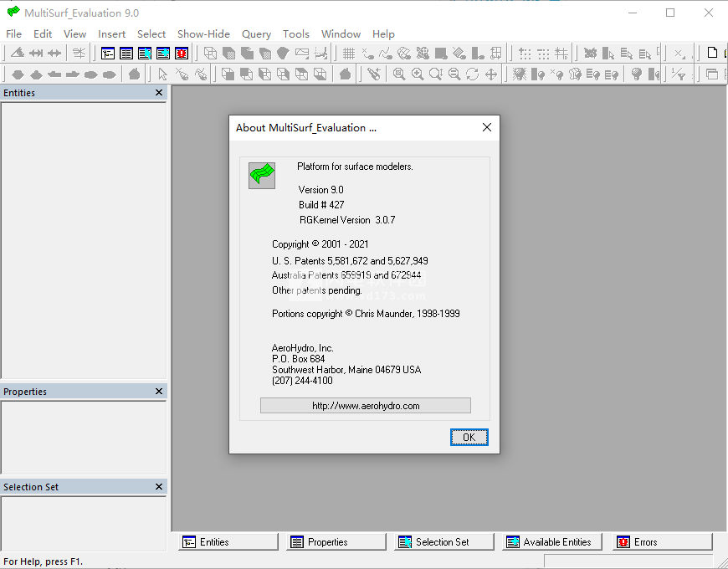
Task: Open the View menu
Action: tap(74, 33)
